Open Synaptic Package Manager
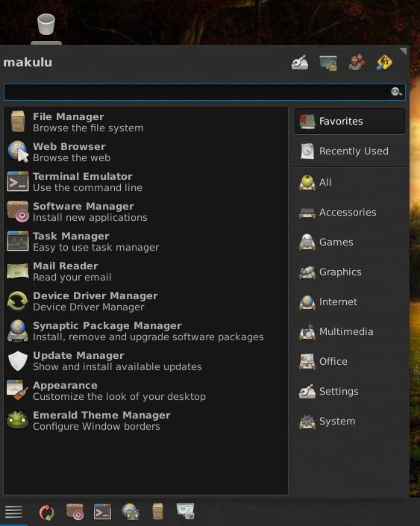Screen dimensions: 420x526 pos(146,331)
